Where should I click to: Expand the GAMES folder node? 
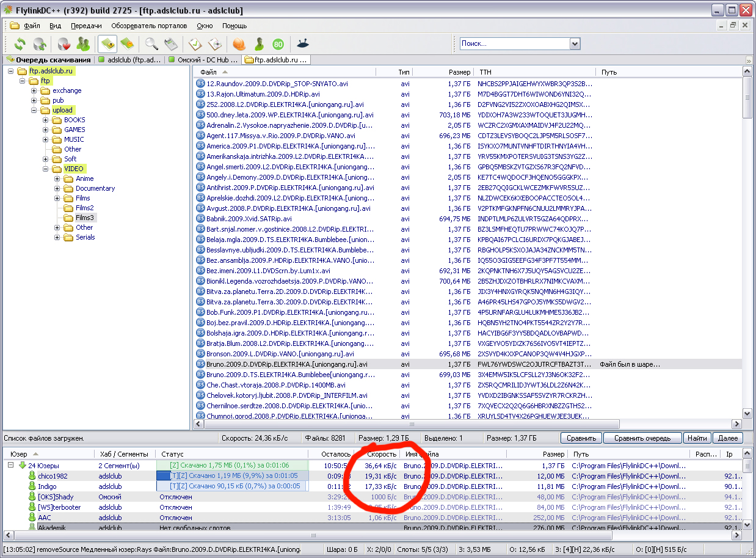(x=46, y=130)
